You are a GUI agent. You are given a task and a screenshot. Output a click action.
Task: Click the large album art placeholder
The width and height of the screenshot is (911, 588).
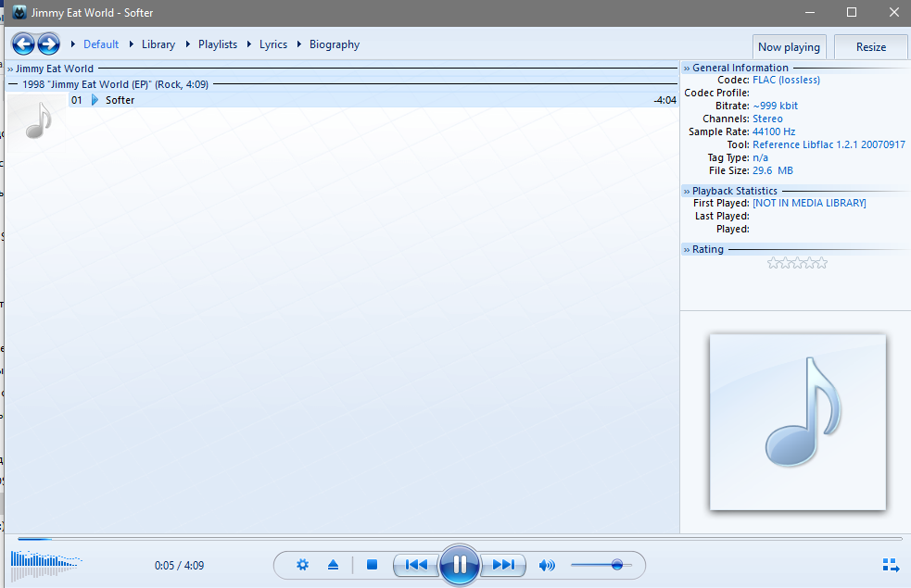(798, 422)
